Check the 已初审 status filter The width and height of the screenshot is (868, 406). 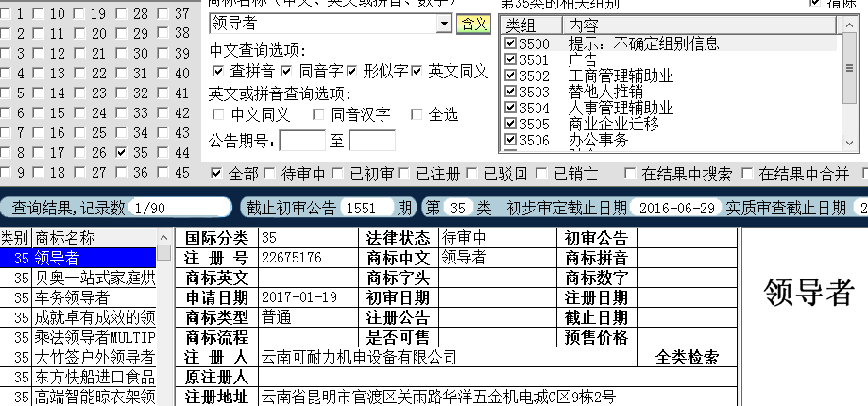[x=338, y=174]
